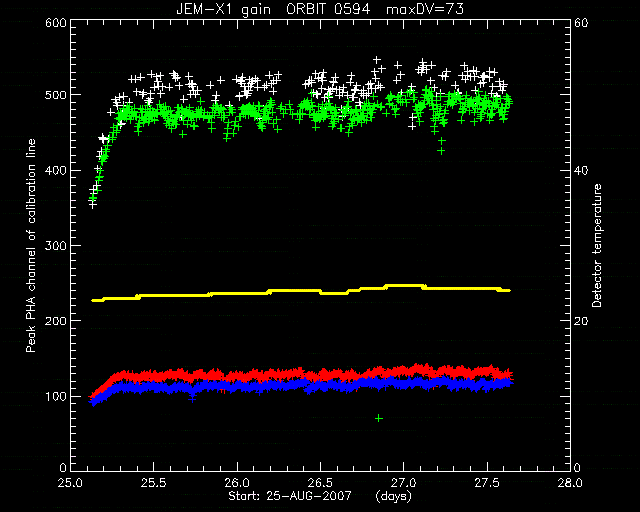This screenshot has height=512, width=640.
Task: Click the left y-axis tick label 300
Action: coord(56,245)
